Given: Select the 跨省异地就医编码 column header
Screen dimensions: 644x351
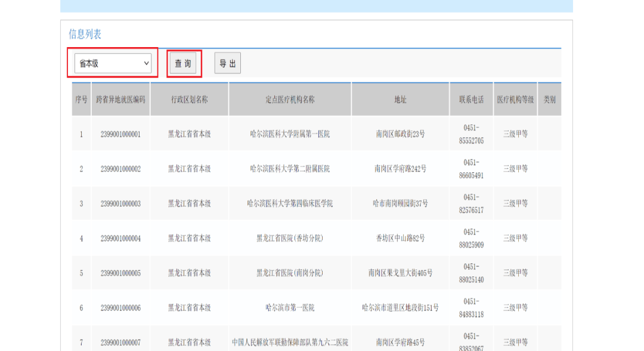Looking at the screenshot, I should tap(120, 100).
